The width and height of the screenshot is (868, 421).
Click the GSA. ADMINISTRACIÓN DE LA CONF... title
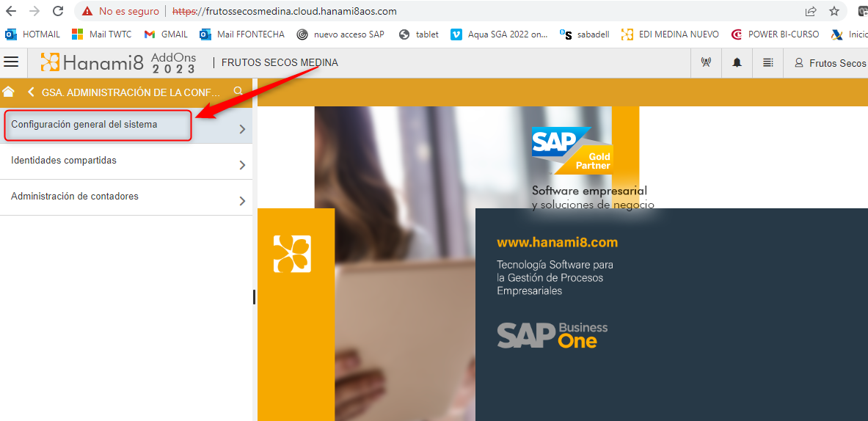pyautogui.click(x=131, y=92)
